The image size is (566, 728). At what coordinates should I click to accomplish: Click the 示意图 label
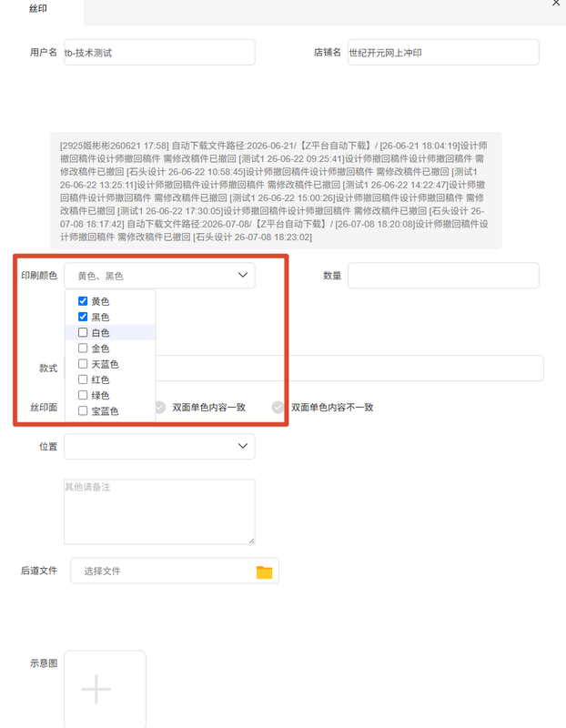click(x=44, y=663)
